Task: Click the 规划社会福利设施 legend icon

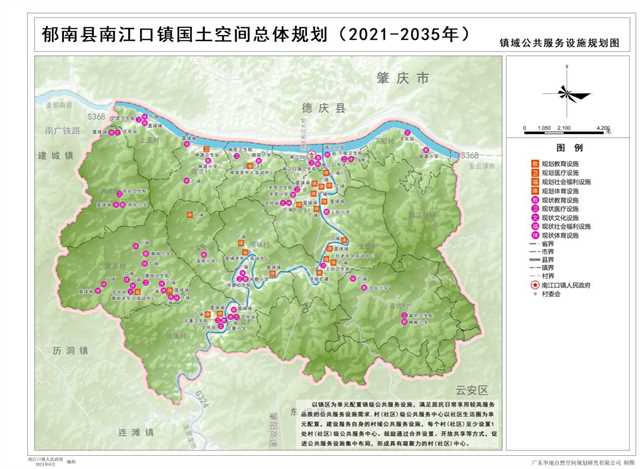Action: [x=534, y=181]
